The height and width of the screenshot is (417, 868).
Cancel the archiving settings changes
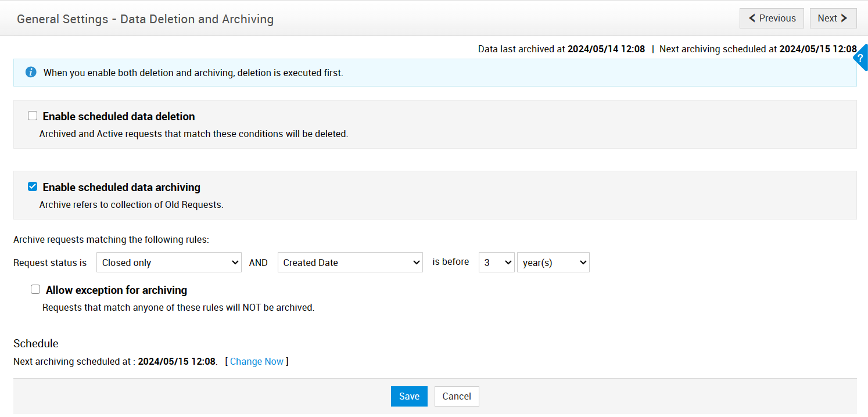456,396
